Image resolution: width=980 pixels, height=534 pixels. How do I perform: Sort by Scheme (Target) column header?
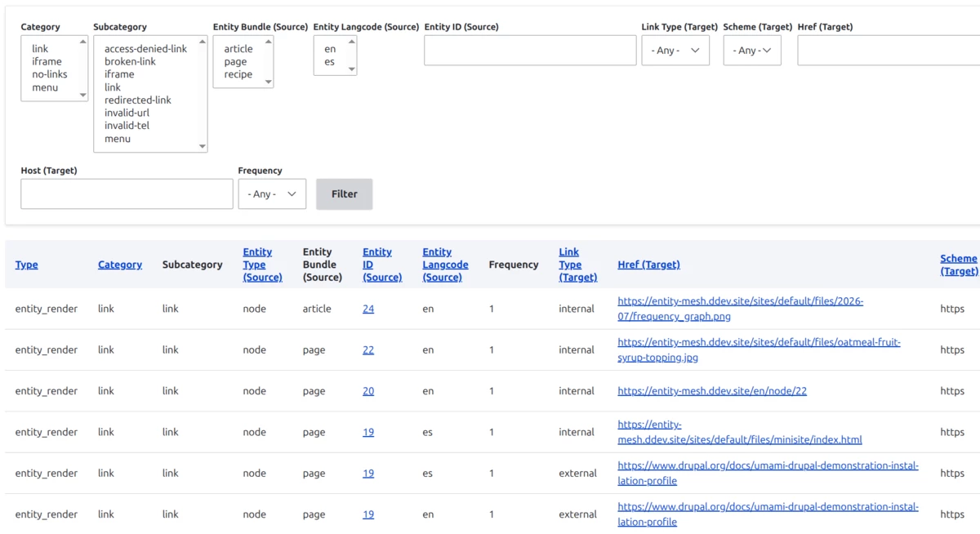[x=959, y=265]
